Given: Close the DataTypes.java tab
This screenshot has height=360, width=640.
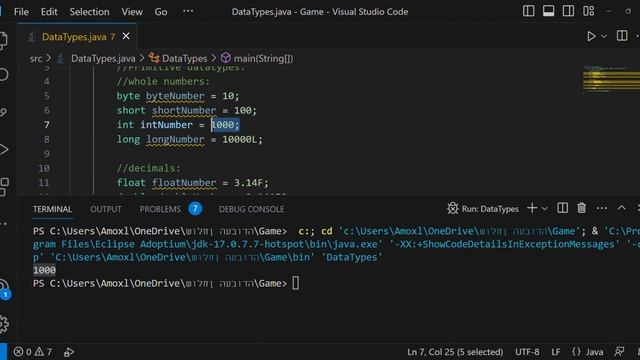Looking at the screenshot, I should tap(126, 36).
